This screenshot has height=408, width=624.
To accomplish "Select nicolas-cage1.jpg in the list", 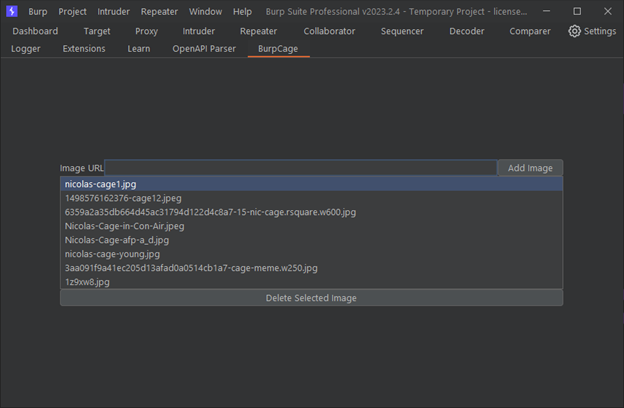I will tap(311, 184).
